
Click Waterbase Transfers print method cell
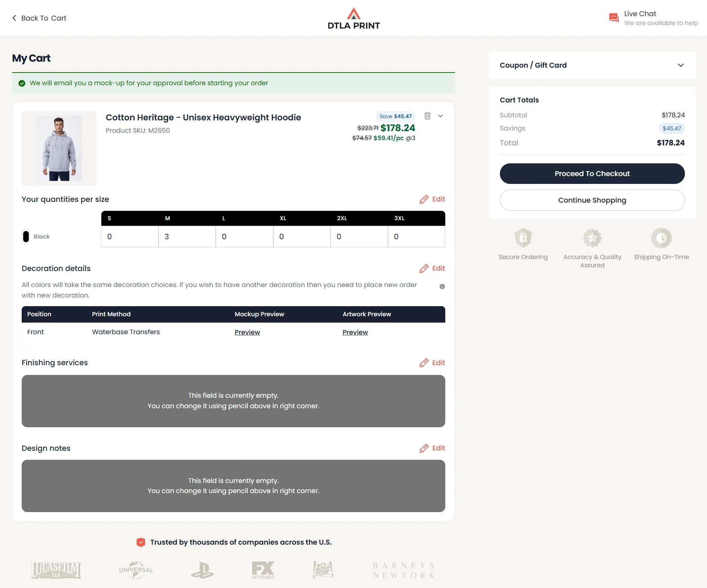click(x=126, y=332)
